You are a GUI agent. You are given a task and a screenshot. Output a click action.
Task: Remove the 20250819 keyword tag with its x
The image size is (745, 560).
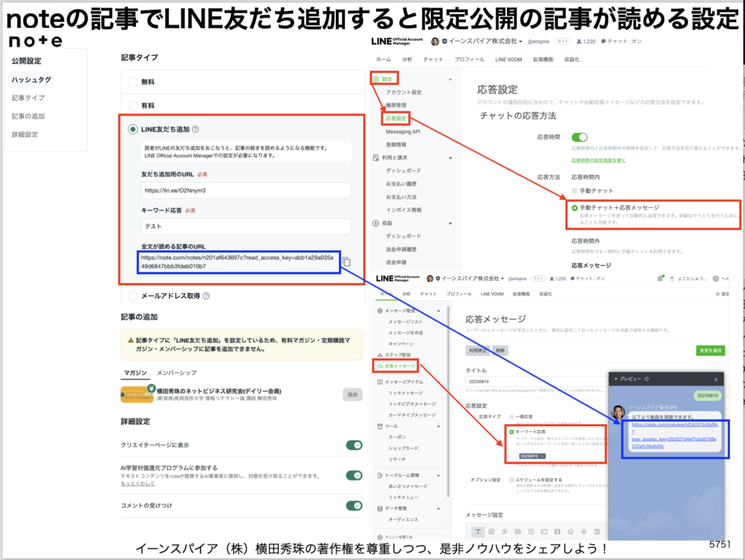(542, 456)
